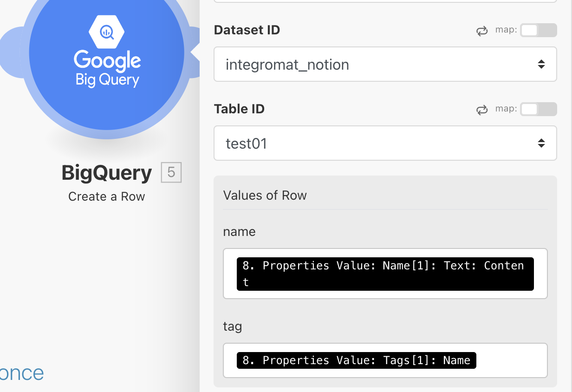Click the Dataset ID label
This screenshot has height=392, width=572.
click(x=247, y=30)
